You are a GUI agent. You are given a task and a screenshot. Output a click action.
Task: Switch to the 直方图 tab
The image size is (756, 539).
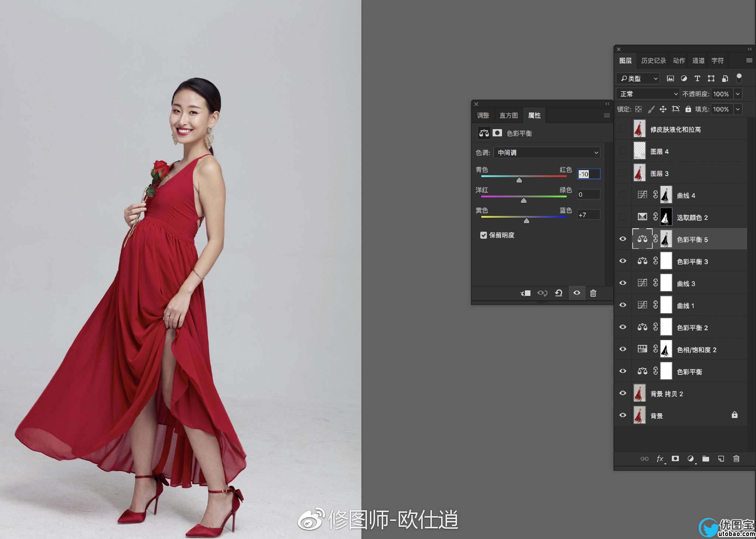pyautogui.click(x=508, y=115)
